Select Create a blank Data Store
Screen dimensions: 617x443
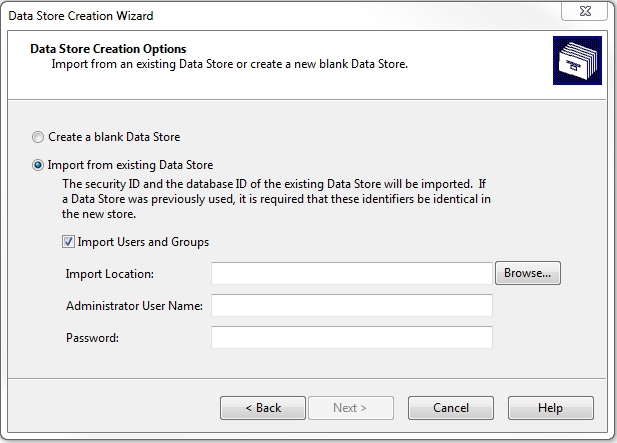pos(38,137)
